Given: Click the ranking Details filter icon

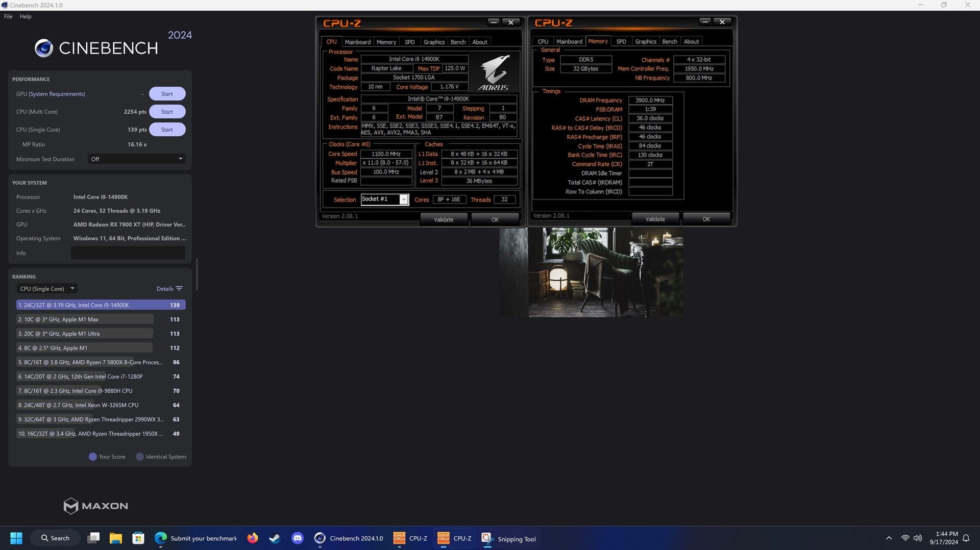Looking at the screenshot, I should (179, 289).
